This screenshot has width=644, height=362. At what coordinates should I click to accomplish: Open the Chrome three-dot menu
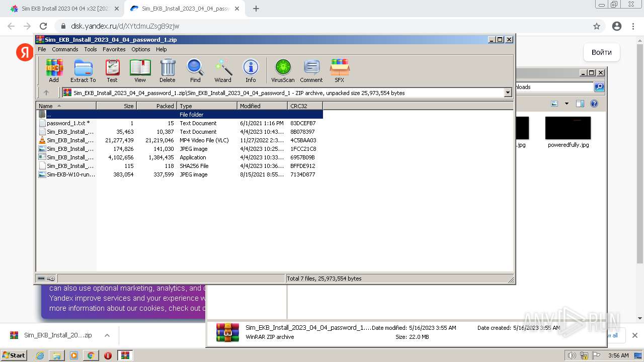coord(633,26)
